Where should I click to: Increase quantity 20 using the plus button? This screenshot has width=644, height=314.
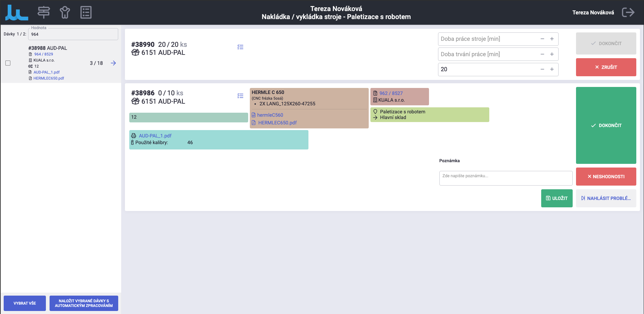coord(552,69)
